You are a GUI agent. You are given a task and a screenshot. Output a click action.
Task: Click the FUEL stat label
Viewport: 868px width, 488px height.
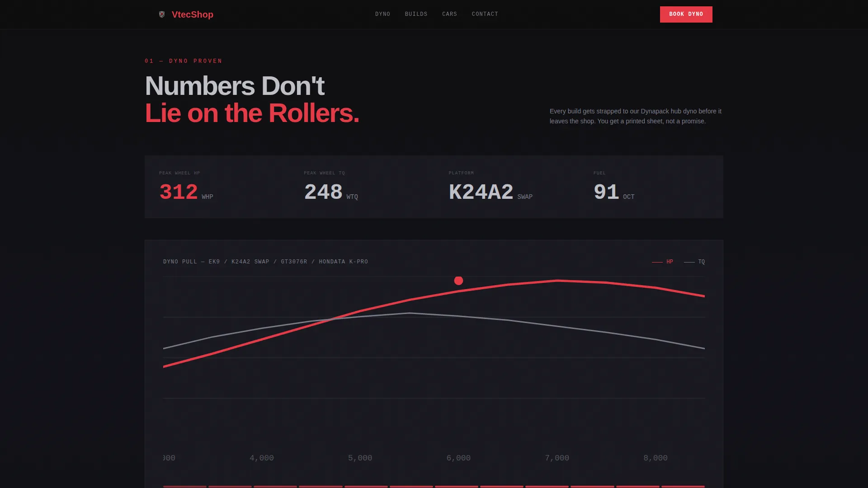[x=599, y=173]
